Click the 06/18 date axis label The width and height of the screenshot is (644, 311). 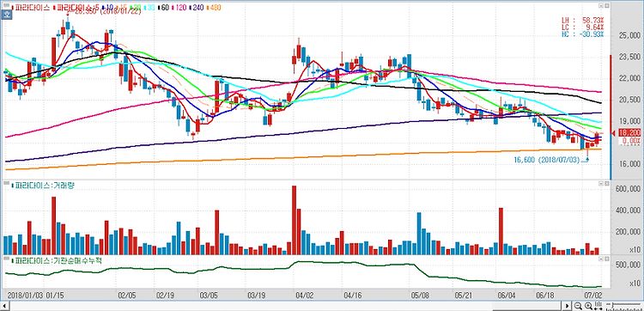(x=545, y=296)
